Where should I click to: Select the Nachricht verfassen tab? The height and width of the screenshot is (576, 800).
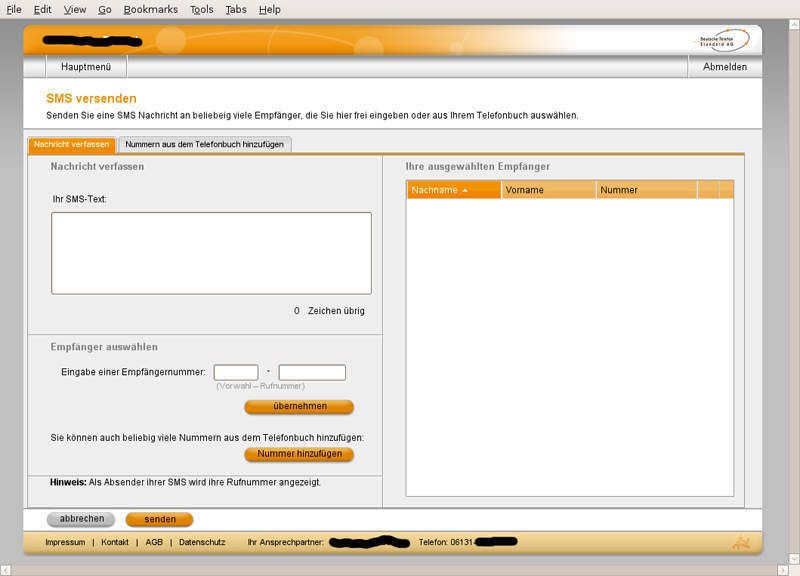(x=72, y=144)
